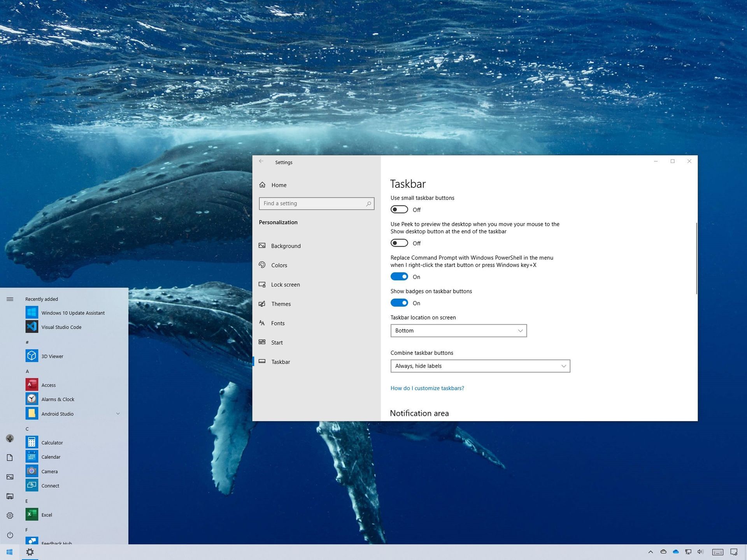The height and width of the screenshot is (560, 747).
Task: Click the back arrow in Settings
Action: point(261,161)
